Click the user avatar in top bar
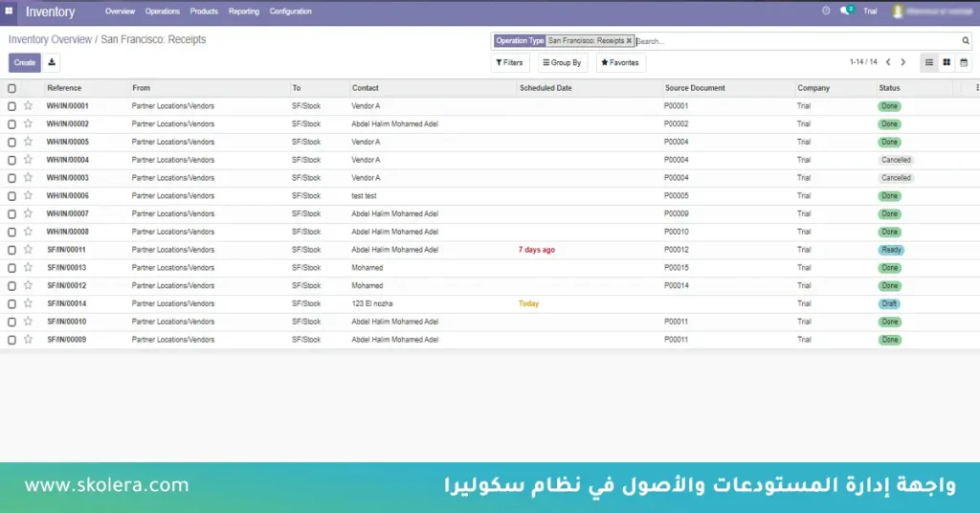Screen dimensions: 980x513 898,11
